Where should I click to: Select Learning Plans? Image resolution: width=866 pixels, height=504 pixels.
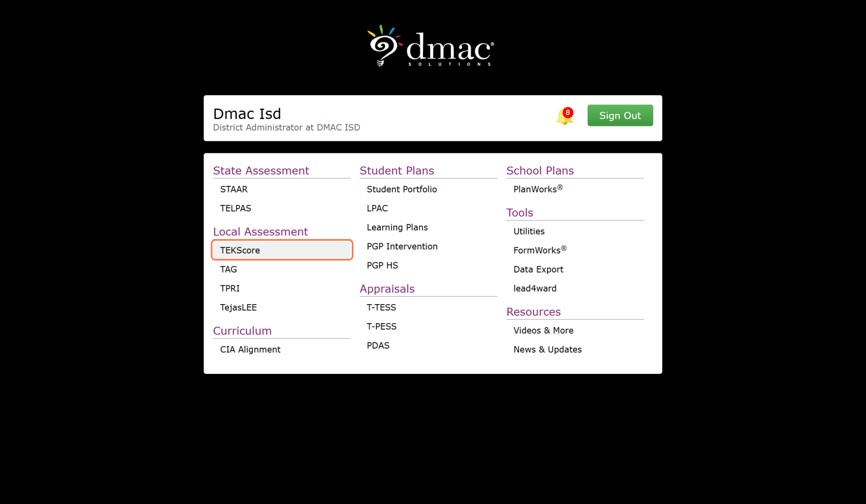(x=397, y=227)
